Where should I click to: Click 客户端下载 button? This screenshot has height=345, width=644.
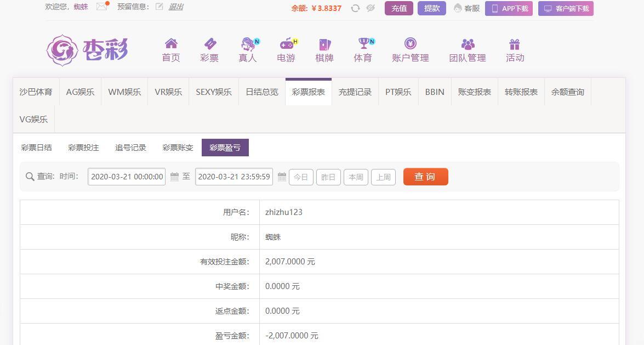(x=566, y=8)
